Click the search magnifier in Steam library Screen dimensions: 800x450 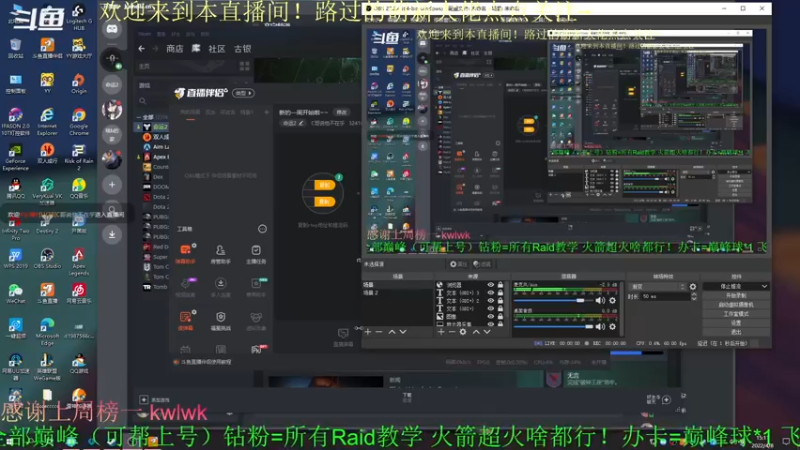143,101
